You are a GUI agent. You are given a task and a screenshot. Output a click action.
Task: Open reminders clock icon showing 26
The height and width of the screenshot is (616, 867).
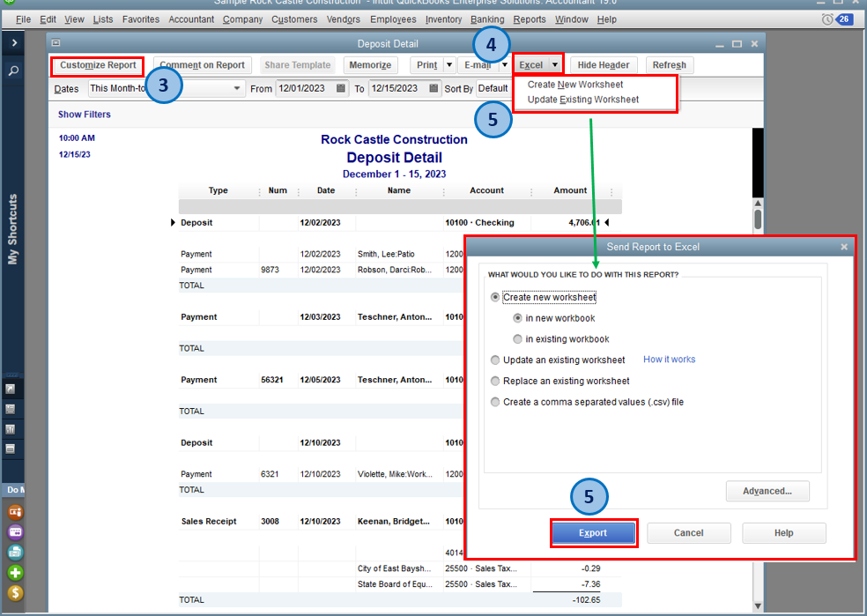837,19
